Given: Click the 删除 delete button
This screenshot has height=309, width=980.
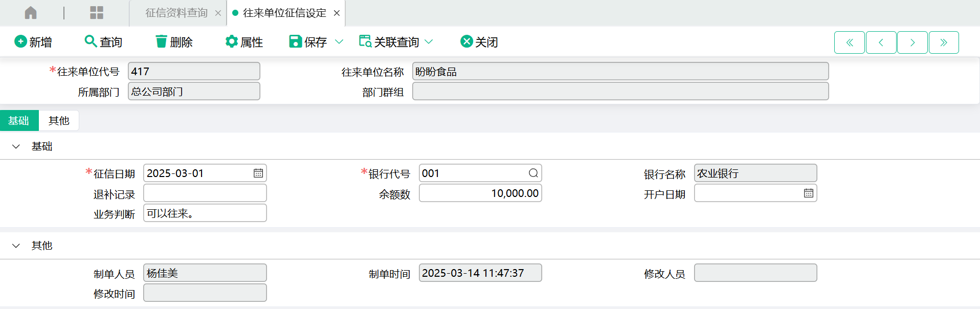Looking at the screenshot, I should coord(174,42).
